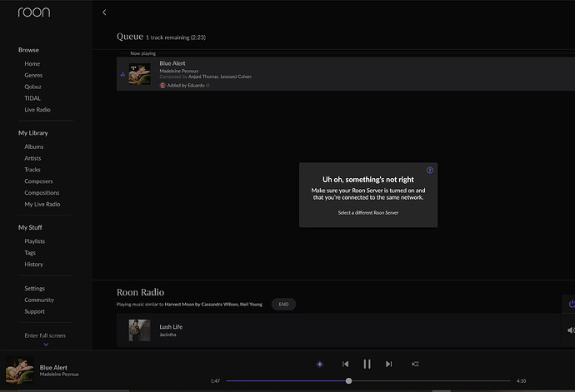Open Compositions in My Library
The height and width of the screenshot is (392, 575).
(x=42, y=193)
